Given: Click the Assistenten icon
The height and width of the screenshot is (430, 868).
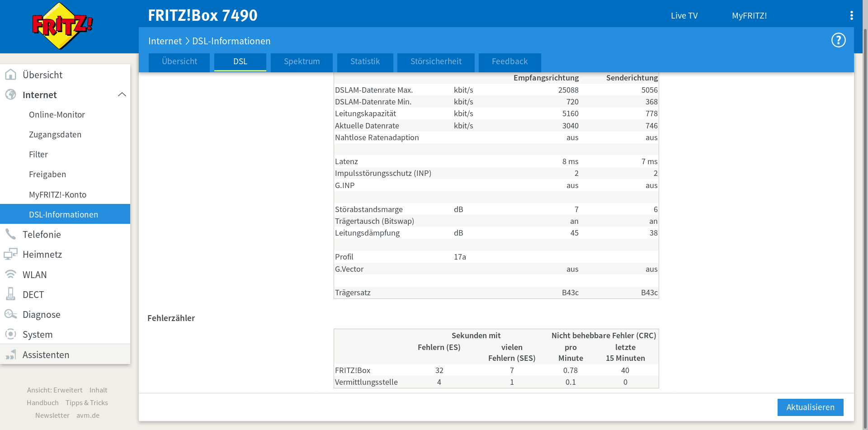Looking at the screenshot, I should click(x=10, y=354).
